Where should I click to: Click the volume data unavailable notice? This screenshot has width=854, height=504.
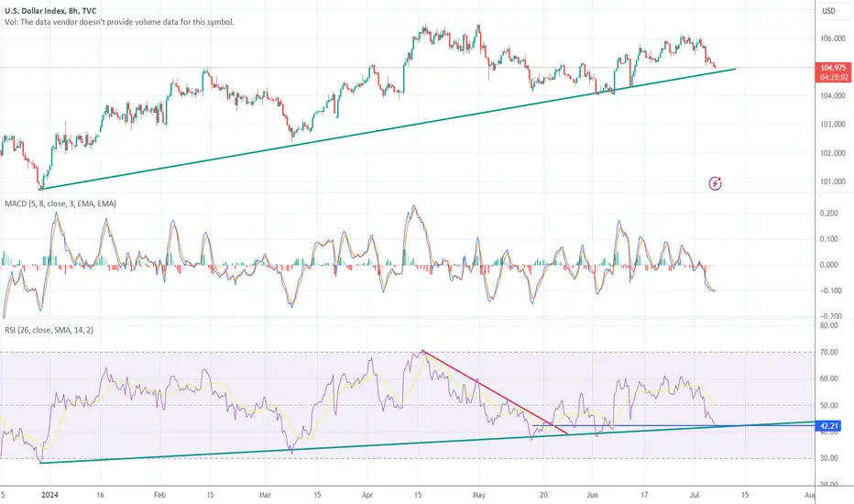[119, 22]
